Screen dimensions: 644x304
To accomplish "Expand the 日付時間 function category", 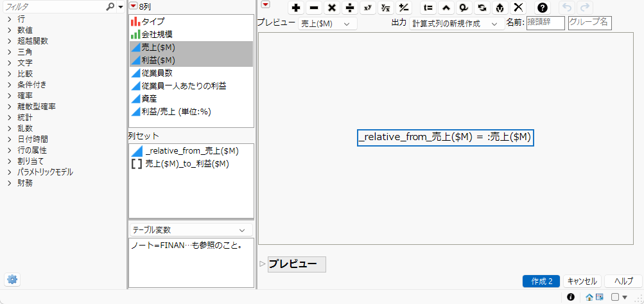I will (10, 139).
